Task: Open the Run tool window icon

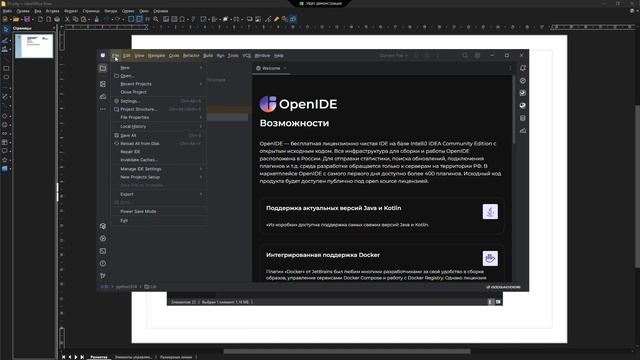Action: (103, 238)
